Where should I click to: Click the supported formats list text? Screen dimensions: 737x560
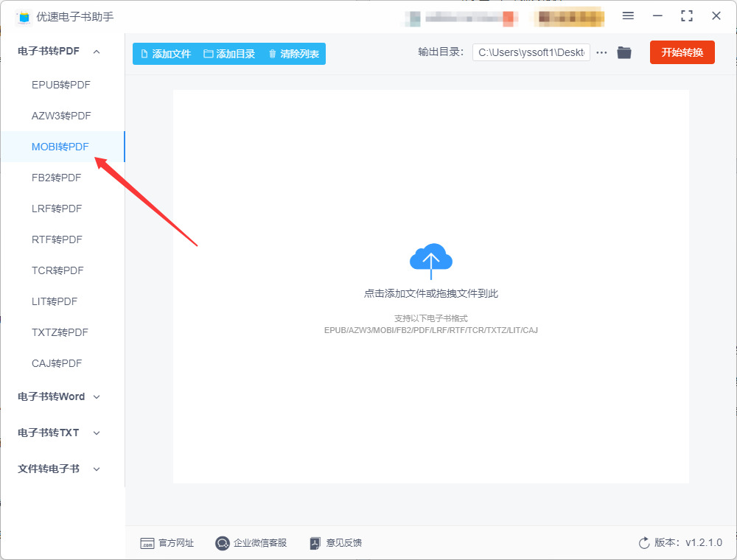(431, 330)
